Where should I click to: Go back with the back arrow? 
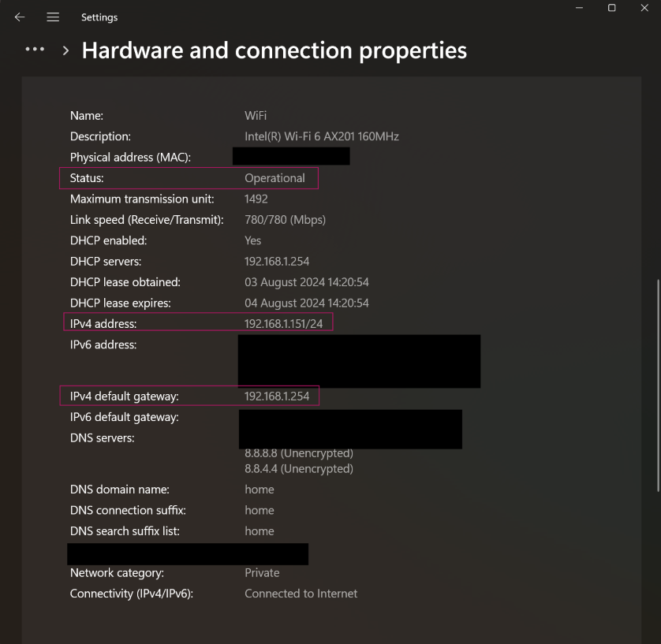pos(20,17)
